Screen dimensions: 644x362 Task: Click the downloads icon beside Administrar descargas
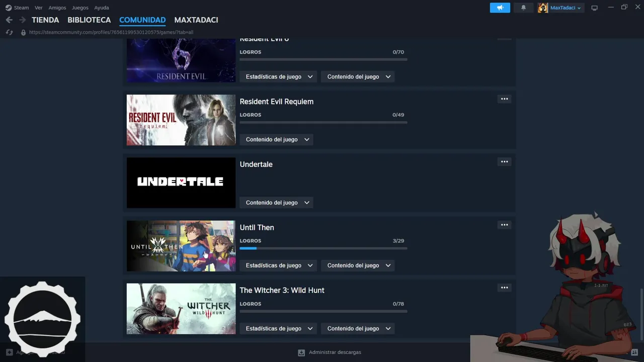coord(301,352)
